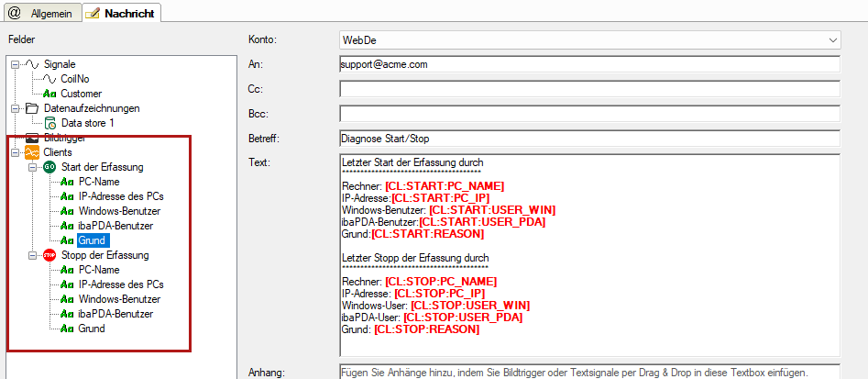This screenshot has width=868, height=379.
Task: Select PC-Name under Stopp der Erfassung
Action: point(99,270)
